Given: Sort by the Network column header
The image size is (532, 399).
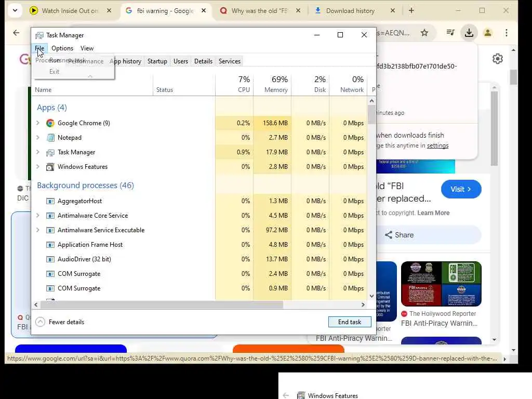Looking at the screenshot, I should coord(349,84).
